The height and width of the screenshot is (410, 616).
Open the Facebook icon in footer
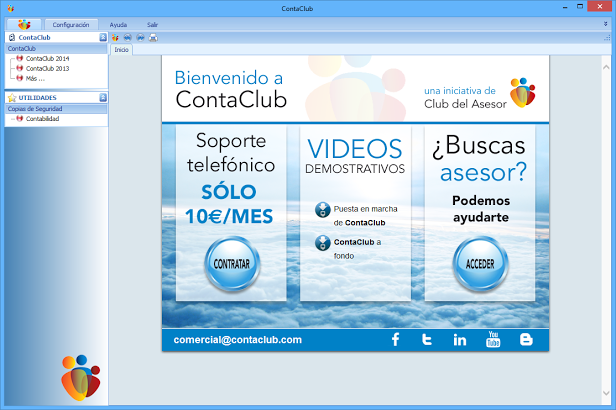click(x=396, y=339)
